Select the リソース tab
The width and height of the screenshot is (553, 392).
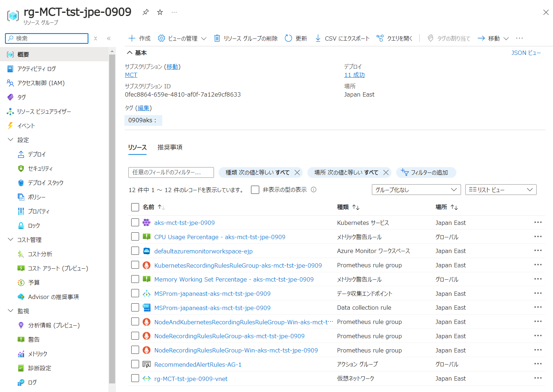coord(137,147)
